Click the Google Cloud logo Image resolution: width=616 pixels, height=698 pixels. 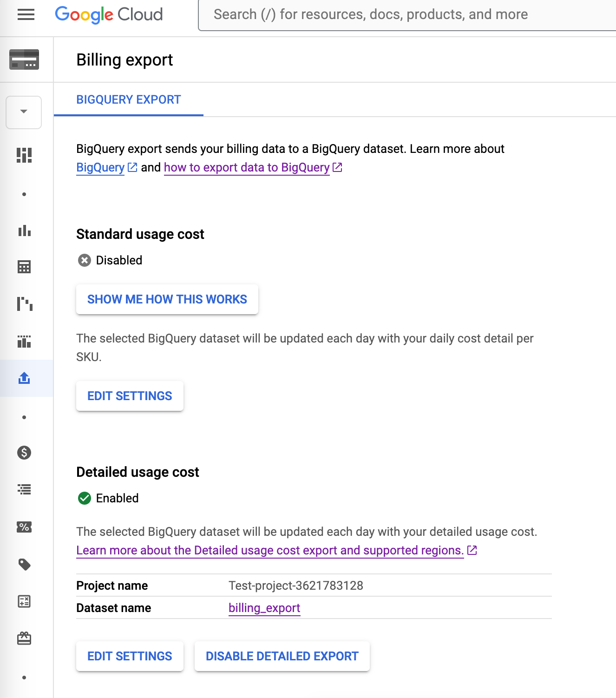pyautogui.click(x=109, y=15)
